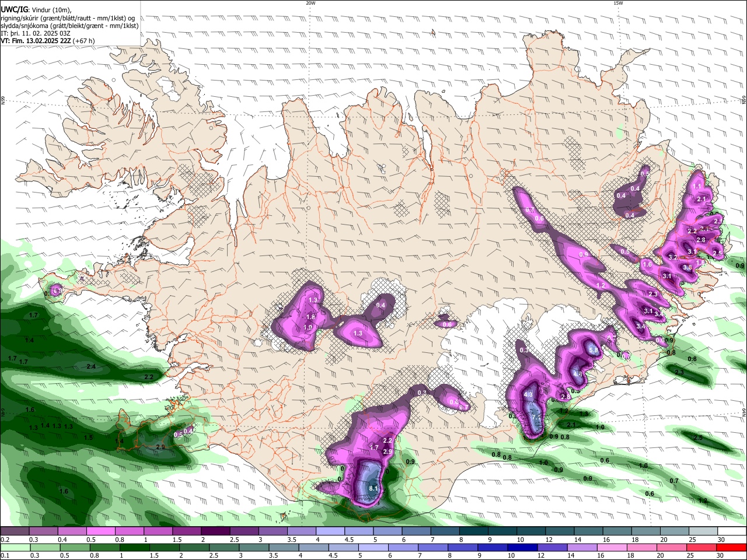This screenshot has height=560, width=747.
Task: Click the '3.4' snowfall value in the east
Action: pos(641,327)
